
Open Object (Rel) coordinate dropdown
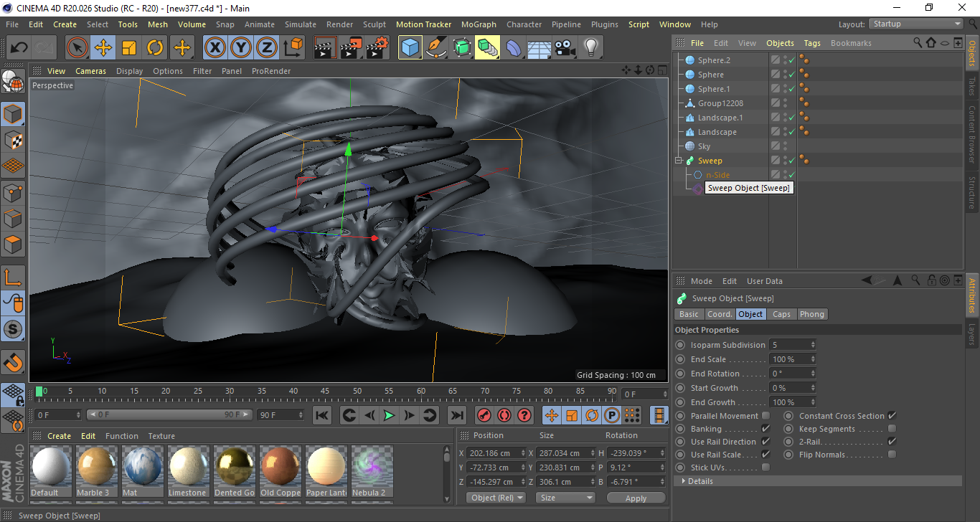click(496, 498)
